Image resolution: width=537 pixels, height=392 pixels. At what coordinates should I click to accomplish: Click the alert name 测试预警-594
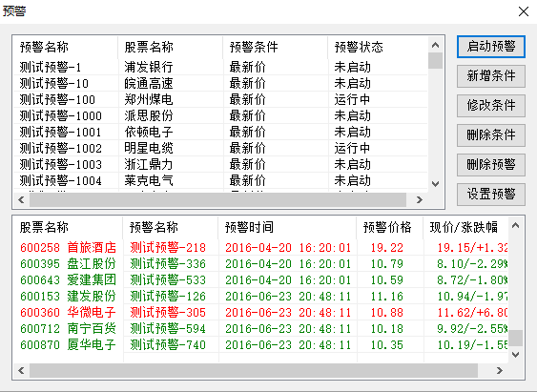tap(168, 329)
